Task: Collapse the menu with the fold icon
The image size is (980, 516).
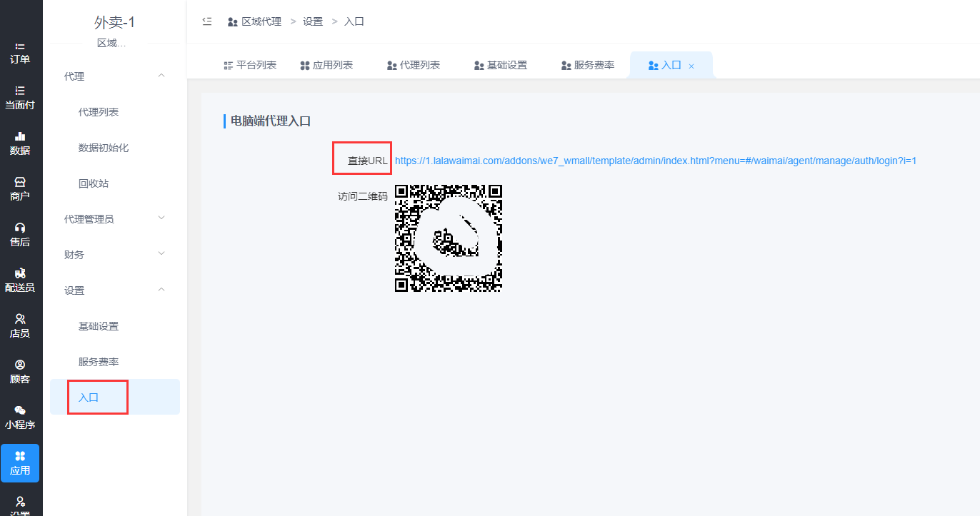Action: (x=207, y=21)
